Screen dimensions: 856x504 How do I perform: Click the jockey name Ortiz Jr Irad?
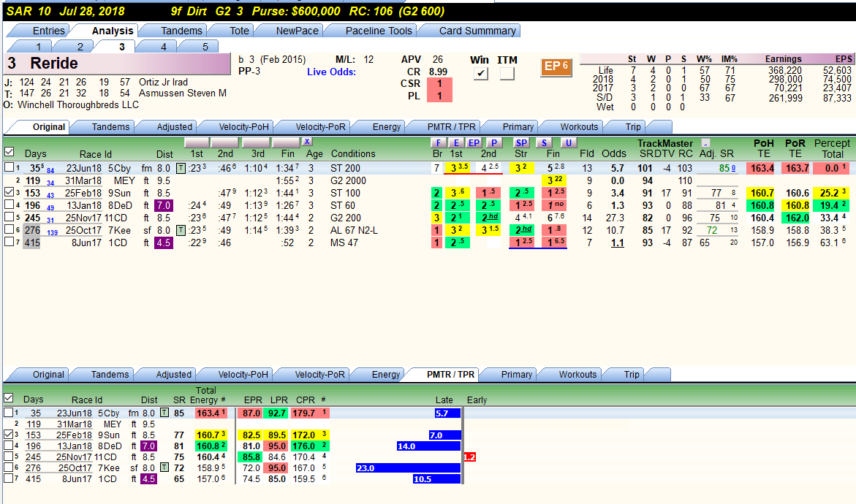[163, 83]
